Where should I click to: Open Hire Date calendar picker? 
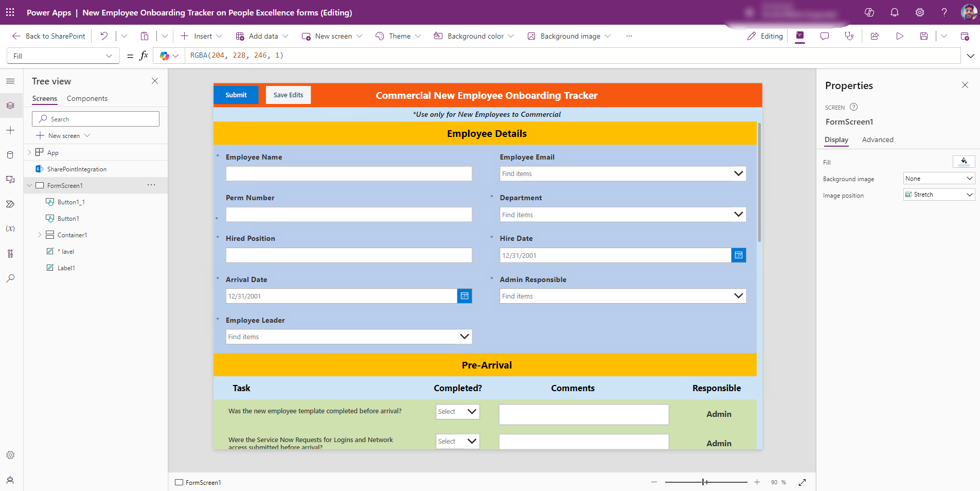tap(739, 255)
